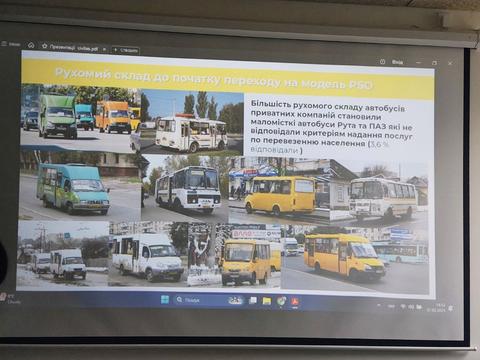Open the taskbar search highlight image

235,300
